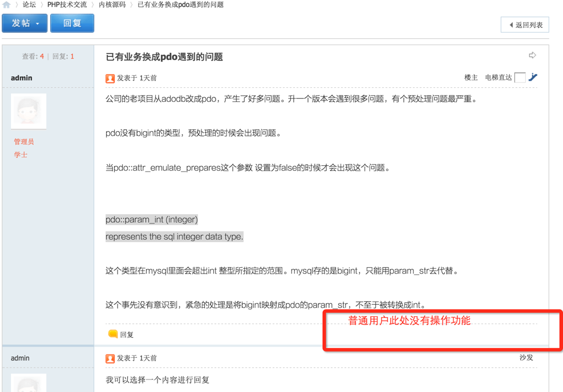
Task: Go back via 返回列表 button
Action: 525,24
